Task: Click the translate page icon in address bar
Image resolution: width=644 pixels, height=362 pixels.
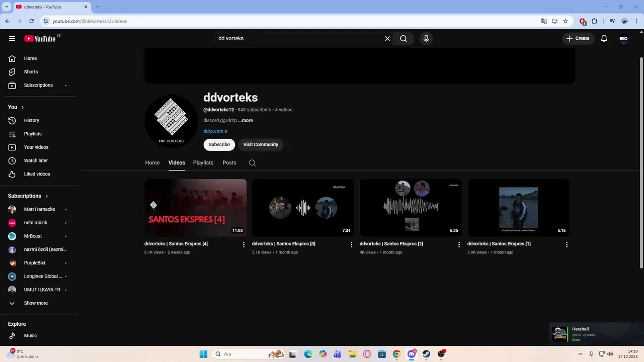Action: tap(544, 21)
